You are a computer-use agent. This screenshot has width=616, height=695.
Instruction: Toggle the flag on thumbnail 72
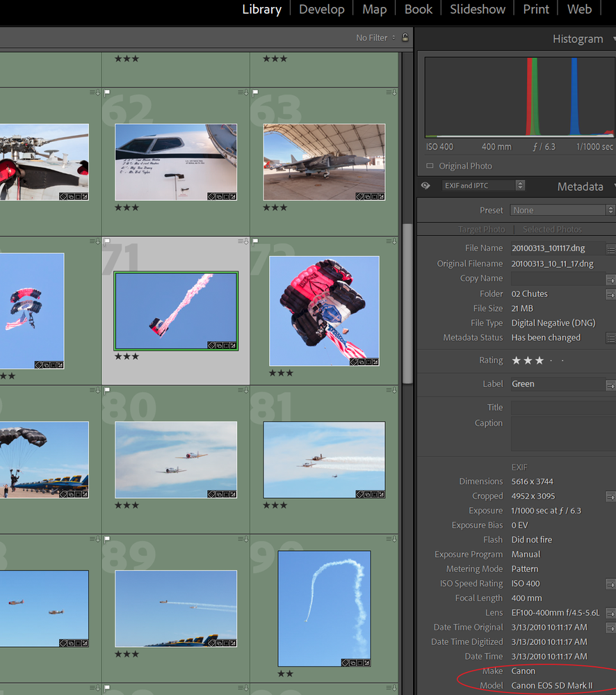pos(256,241)
